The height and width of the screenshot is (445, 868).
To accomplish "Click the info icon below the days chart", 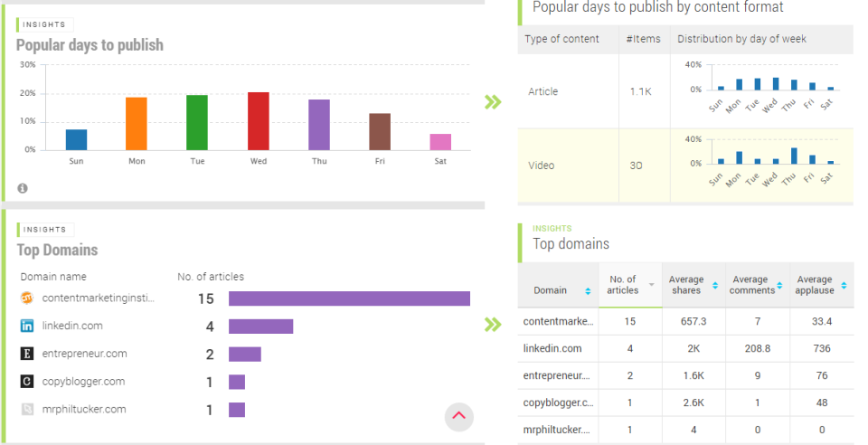I will [22, 188].
